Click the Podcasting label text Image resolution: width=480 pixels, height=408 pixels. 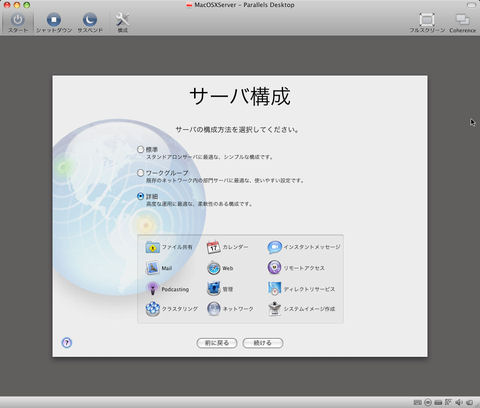tap(175, 289)
